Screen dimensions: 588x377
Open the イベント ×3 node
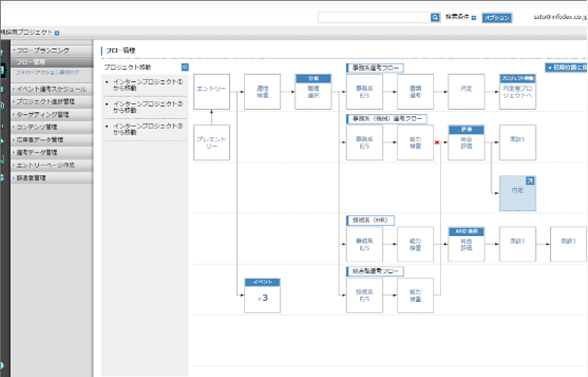263,295
